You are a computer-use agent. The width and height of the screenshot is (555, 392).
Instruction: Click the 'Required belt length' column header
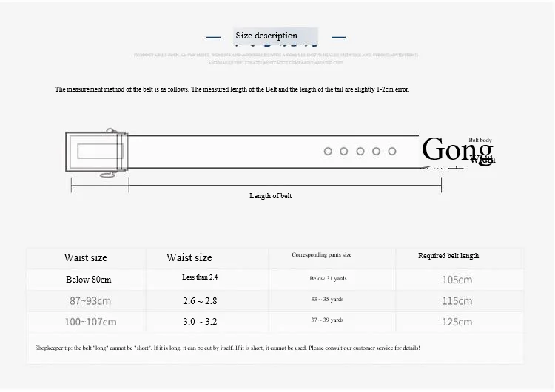[x=448, y=256]
